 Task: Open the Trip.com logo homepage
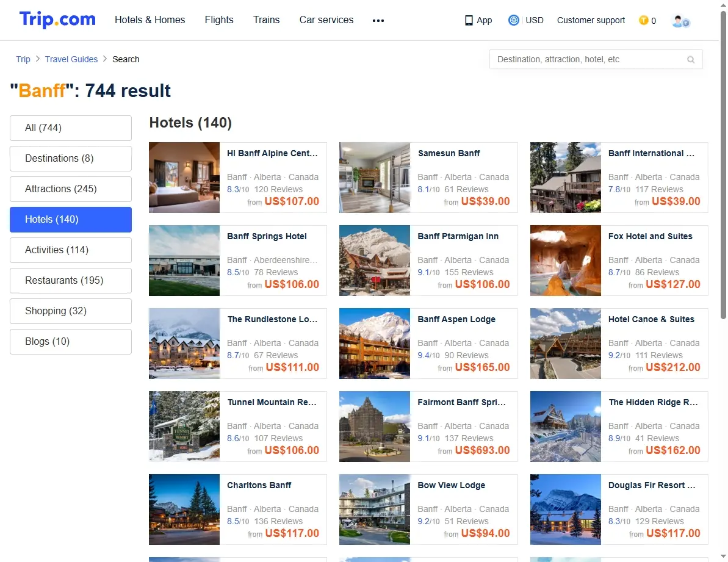tap(57, 20)
